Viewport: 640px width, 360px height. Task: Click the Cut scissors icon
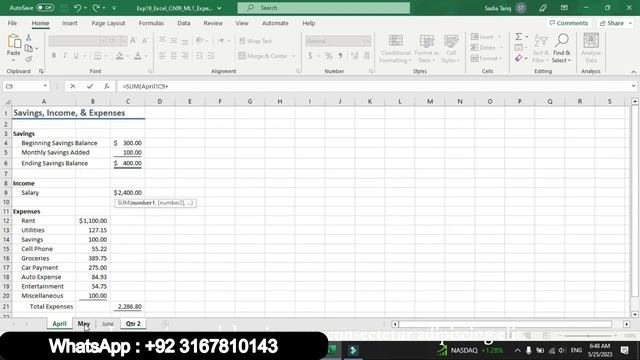29,38
